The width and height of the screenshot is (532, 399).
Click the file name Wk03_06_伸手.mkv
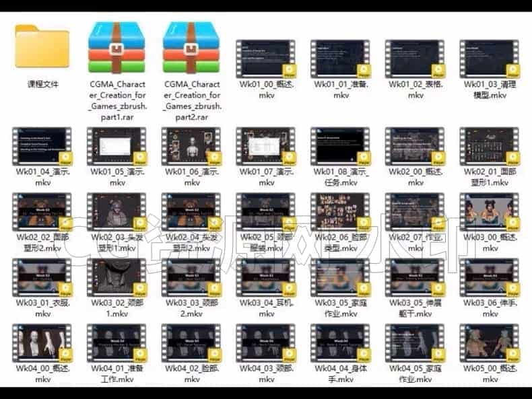[490, 308]
